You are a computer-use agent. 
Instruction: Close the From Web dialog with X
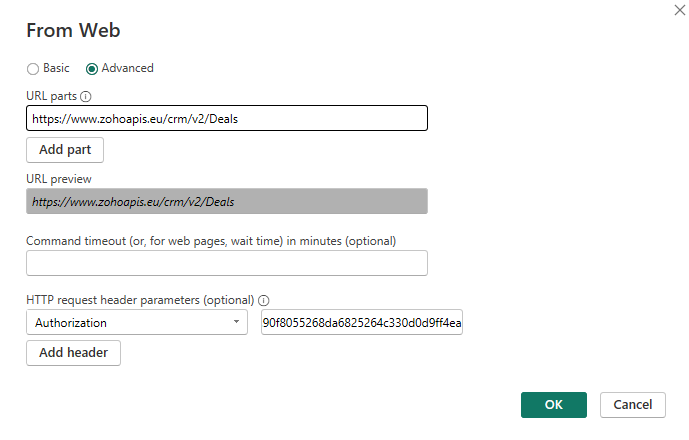(x=680, y=10)
